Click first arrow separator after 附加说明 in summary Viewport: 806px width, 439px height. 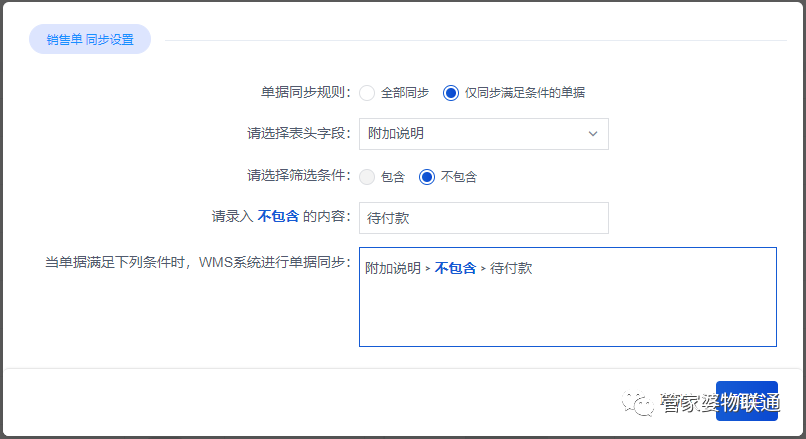click(x=428, y=269)
